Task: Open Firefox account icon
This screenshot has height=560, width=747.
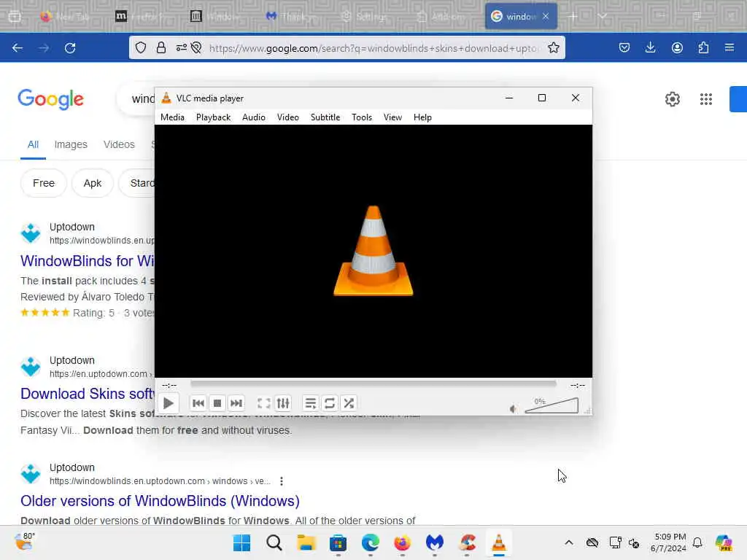Action: [677, 47]
